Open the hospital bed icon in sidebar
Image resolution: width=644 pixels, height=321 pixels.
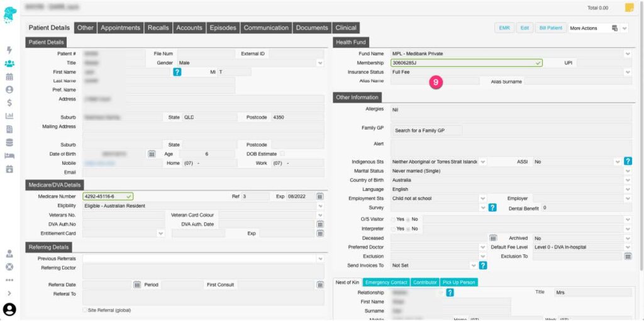pyautogui.click(x=9, y=155)
